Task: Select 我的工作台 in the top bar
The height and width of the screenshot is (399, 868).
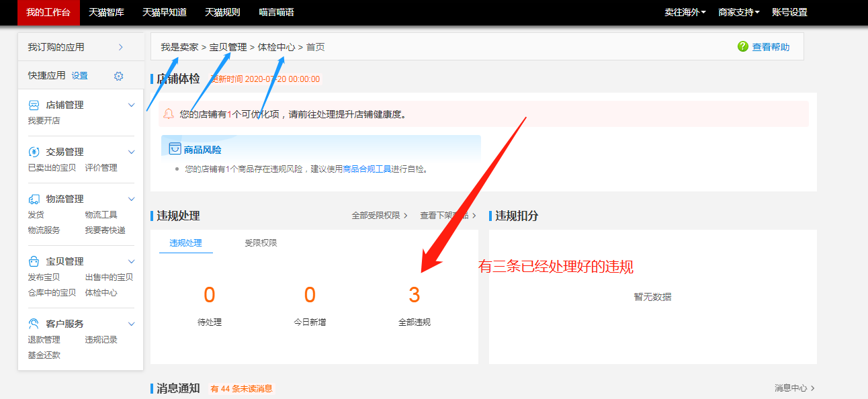Action: click(48, 12)
